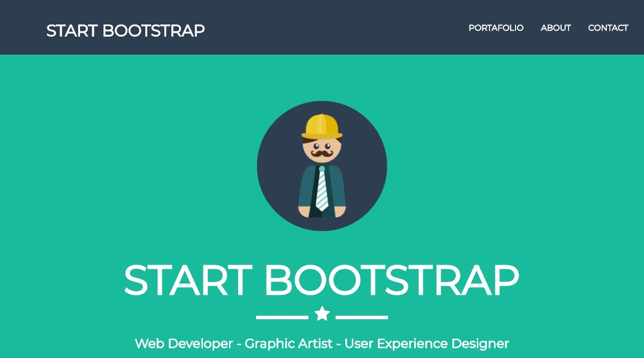Screen dimensions: 644x358
Task: Click the avatar's eyes
Action: coord(322,146)
